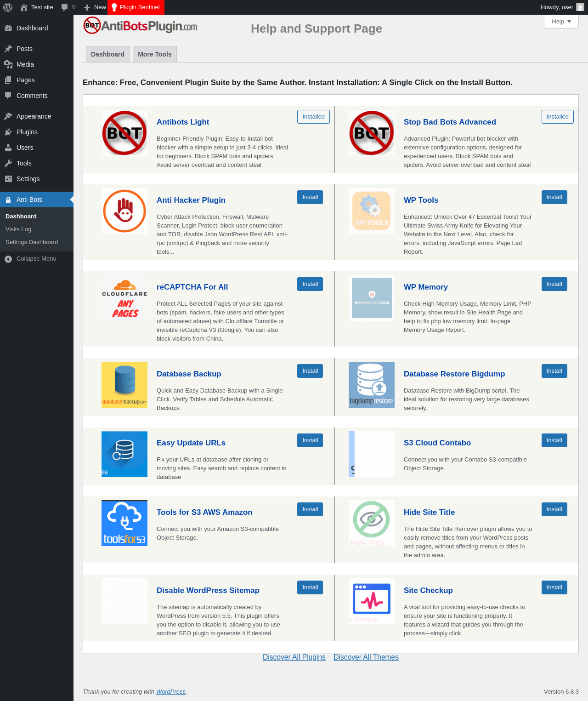
Task: Click the Dashboard gauge icon in sidebar
Action: click(8, 28)
